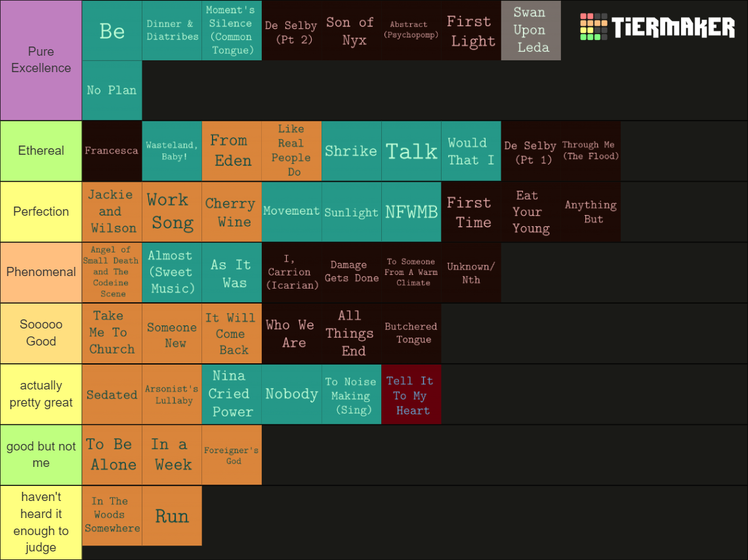Click the 'Talk' song tile

pos(411,151)
